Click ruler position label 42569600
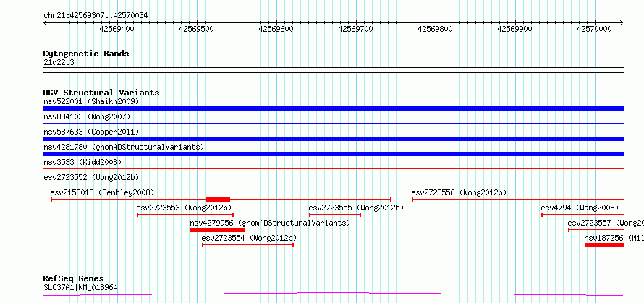Image resolution: width=644 pixels, height=303 pixels. pyautogui.click(x=276, y=29)
